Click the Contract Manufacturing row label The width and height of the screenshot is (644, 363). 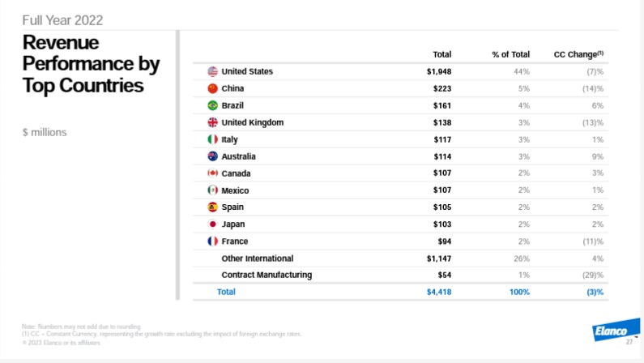pyautogui.click(x=267, y=275)
